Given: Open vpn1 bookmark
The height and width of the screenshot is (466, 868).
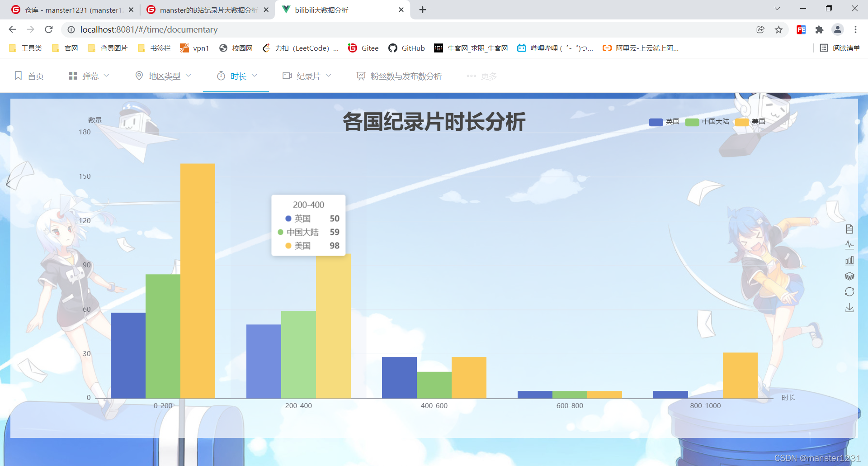Looking at the screenshot, I should [x=194, y=48].
